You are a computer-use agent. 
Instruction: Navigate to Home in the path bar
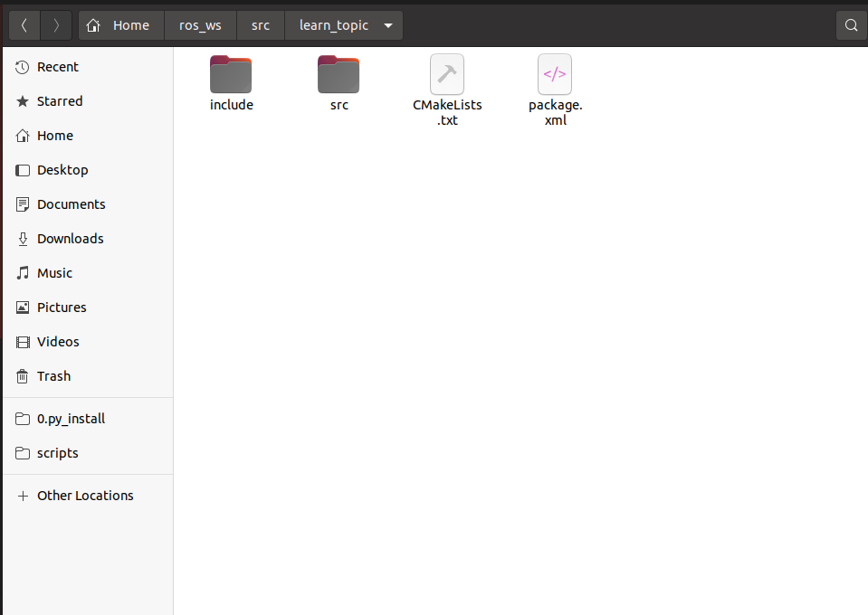[x=122, y=25]
